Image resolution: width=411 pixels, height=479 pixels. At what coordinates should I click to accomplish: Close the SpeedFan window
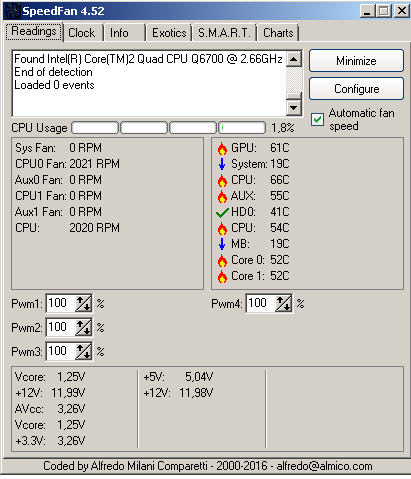point(402,11)
